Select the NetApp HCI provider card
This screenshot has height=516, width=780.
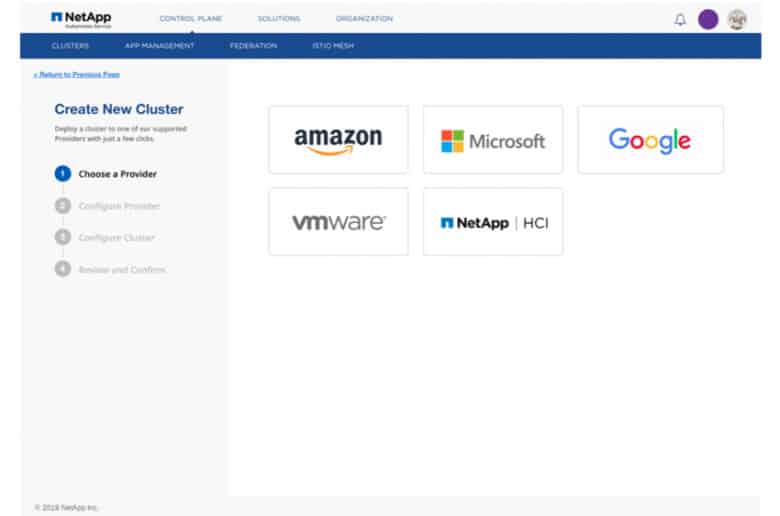point(492,222)
